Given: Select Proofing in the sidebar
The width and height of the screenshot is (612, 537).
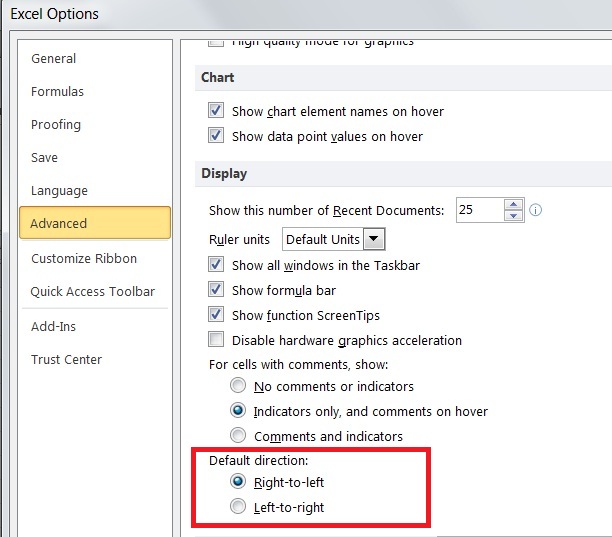Looking at the screenshot, I should (x=56, y=124).
